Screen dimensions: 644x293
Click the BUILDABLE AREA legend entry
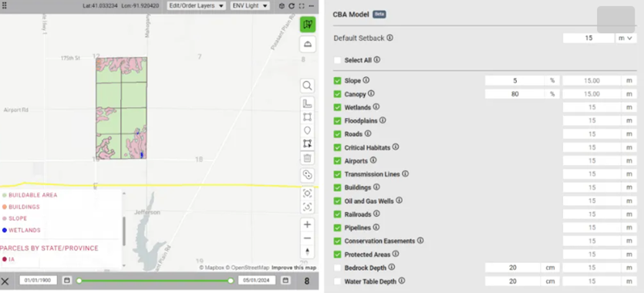[x=29, y=195]
